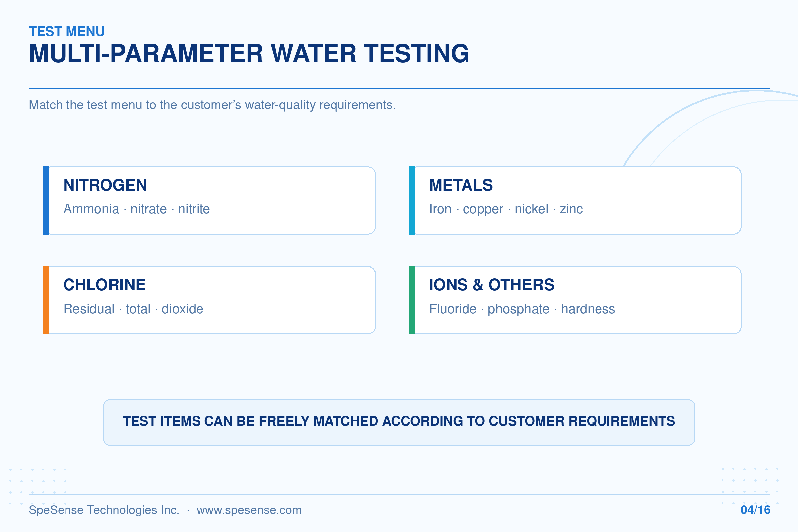Click the Residual total dioxide text
Viewport: 798px width, 532px height.
click(x=133, y=309)
